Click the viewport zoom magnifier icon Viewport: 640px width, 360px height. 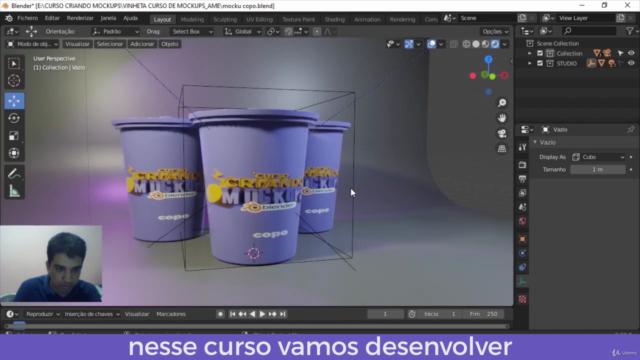coord(502,103)
